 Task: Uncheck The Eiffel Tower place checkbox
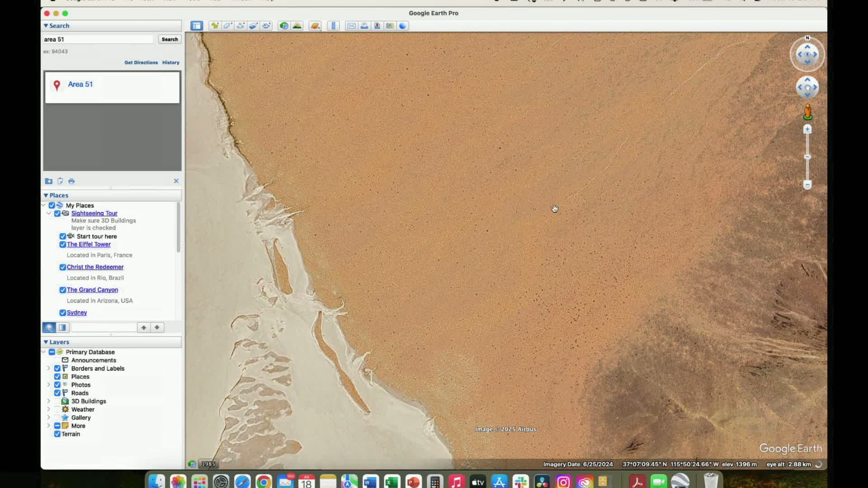click(63, 244)
